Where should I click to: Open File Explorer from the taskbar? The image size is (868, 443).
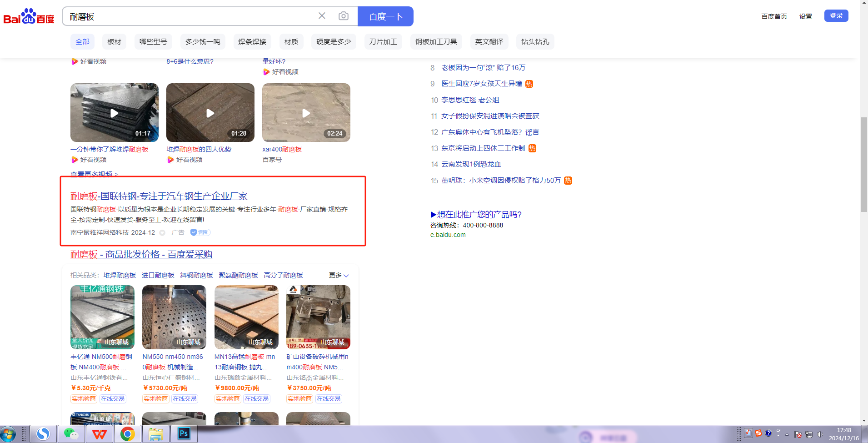point(156,434)
